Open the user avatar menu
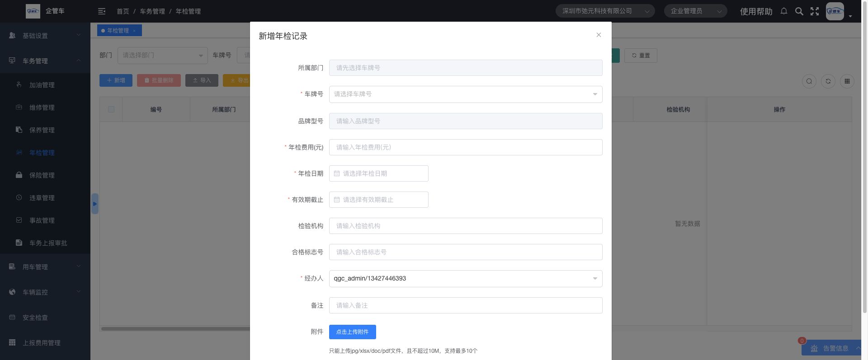Viewport: 868px width, 360px height. (835, 11)
